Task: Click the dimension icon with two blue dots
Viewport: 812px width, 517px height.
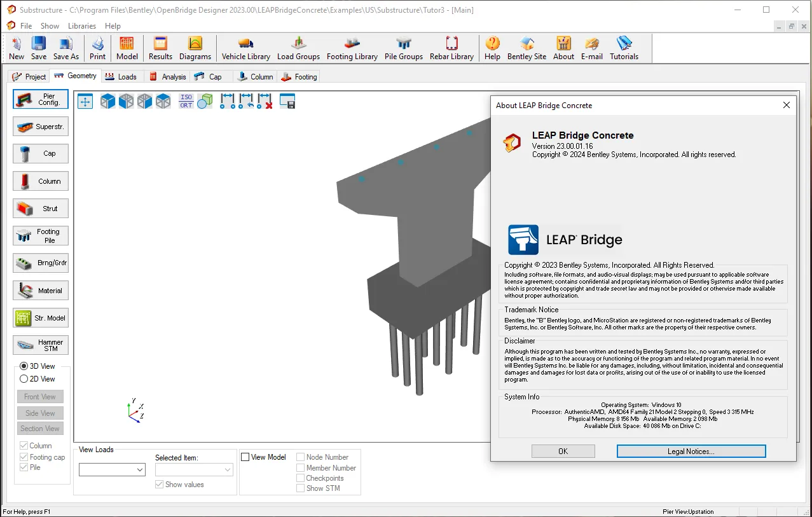Action: (x=228, y=101)
